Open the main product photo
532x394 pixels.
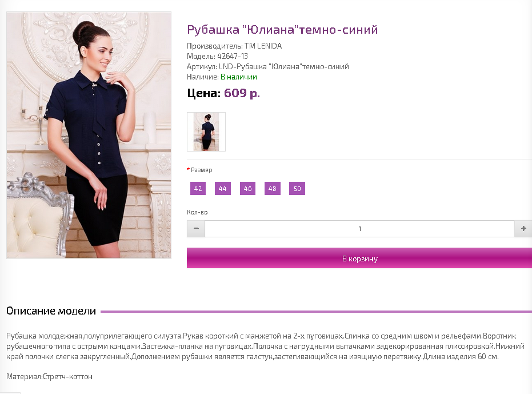click(89, 135)
